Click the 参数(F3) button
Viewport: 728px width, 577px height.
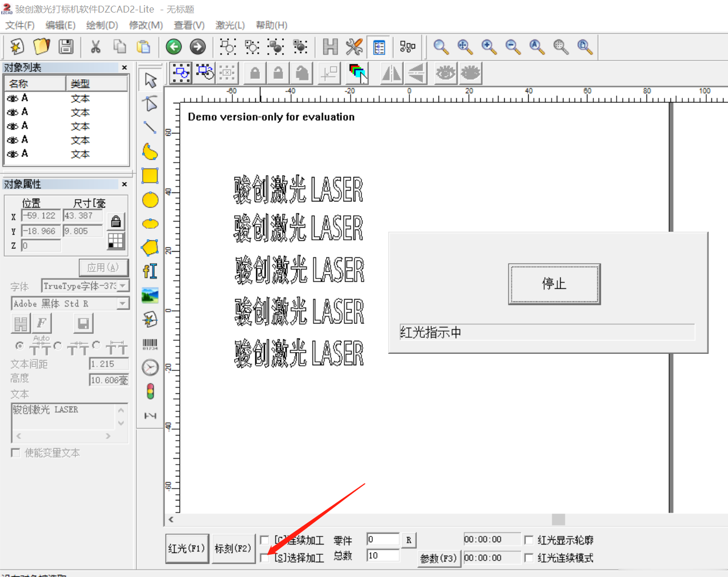[x=439, y=558]
